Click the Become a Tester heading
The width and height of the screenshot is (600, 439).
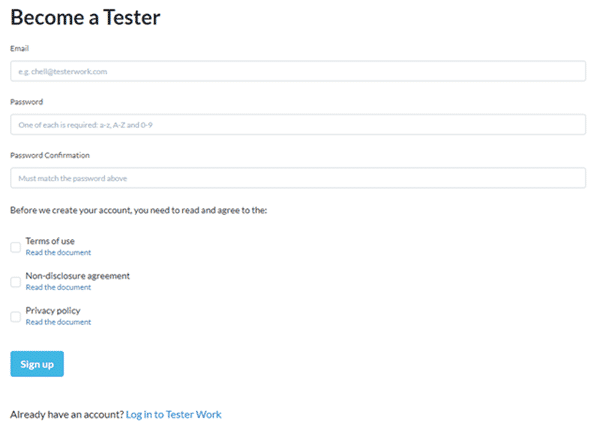[x=85, y=18]
